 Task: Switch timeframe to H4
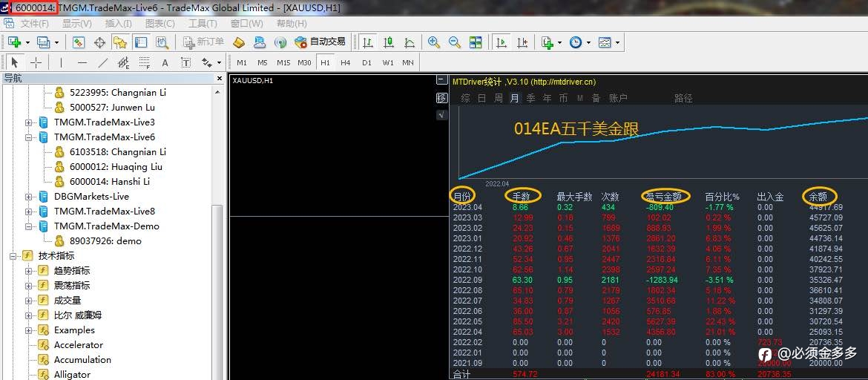tap(346, 62)
